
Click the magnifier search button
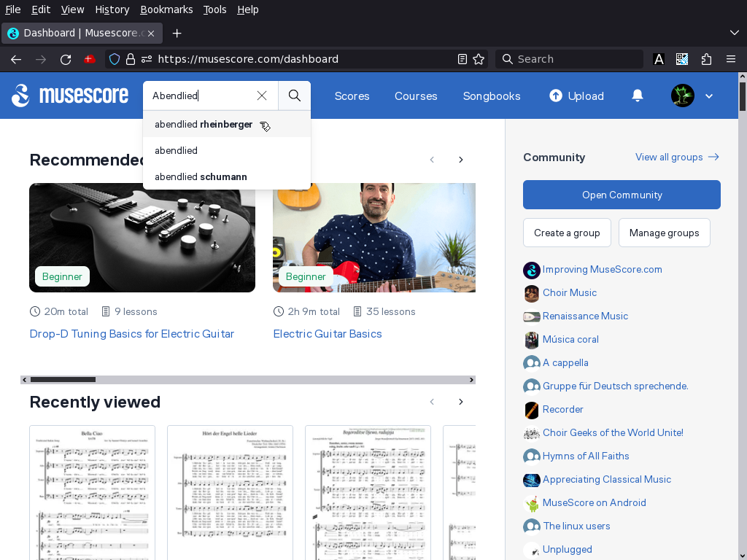tap(295, 96)
